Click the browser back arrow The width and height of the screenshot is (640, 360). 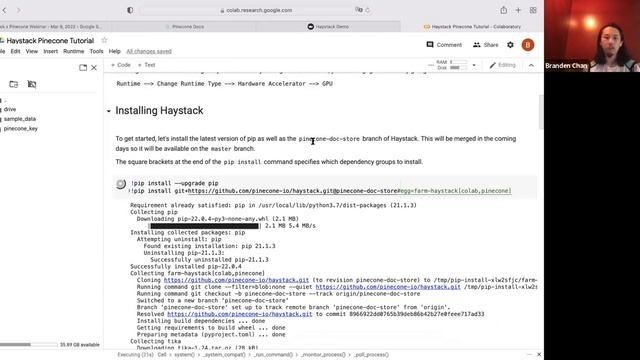(4, 10)
